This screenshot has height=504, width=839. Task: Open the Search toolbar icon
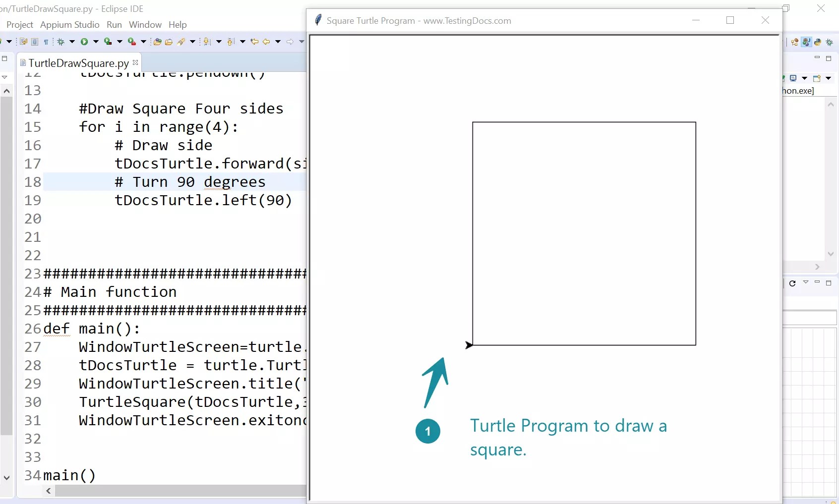coord(182,42)
